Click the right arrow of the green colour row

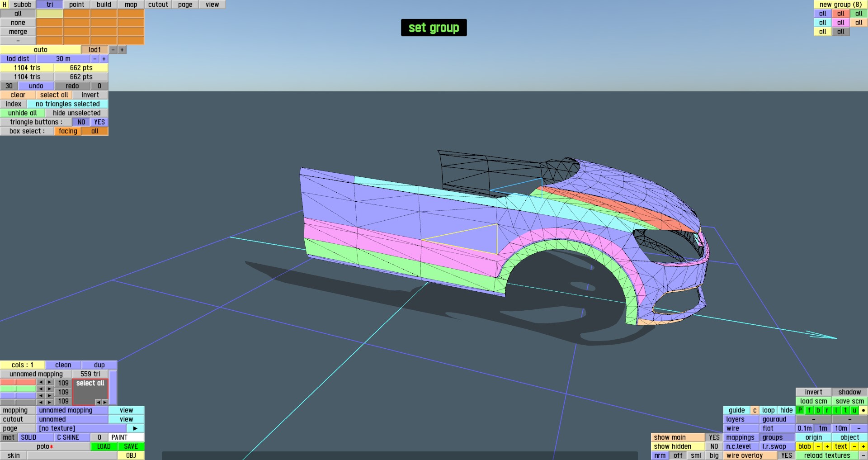[50, 389]
